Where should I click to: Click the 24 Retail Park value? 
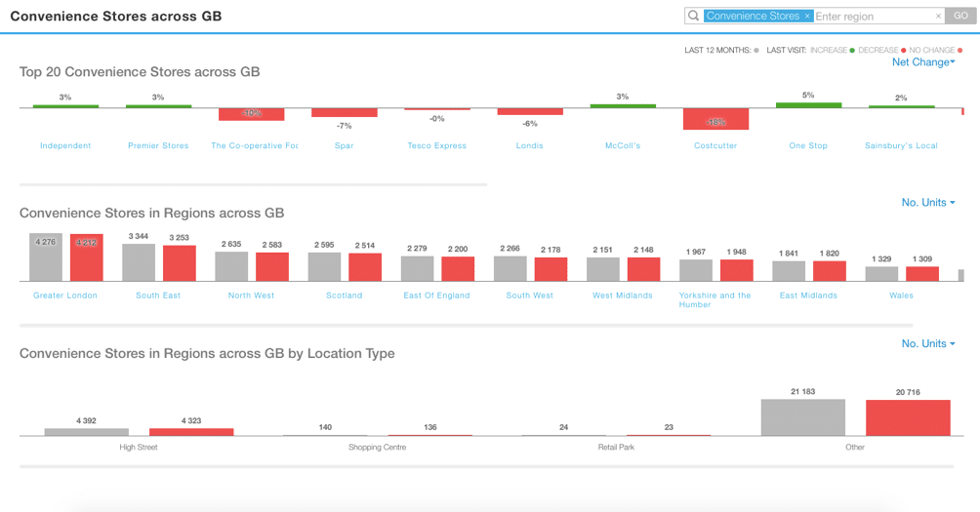pos(564,427)
